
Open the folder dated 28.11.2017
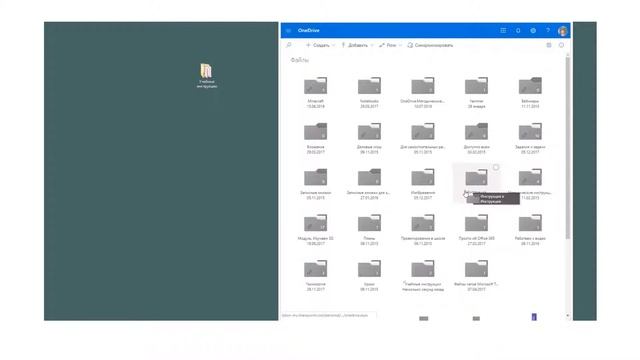click(316, 269)
